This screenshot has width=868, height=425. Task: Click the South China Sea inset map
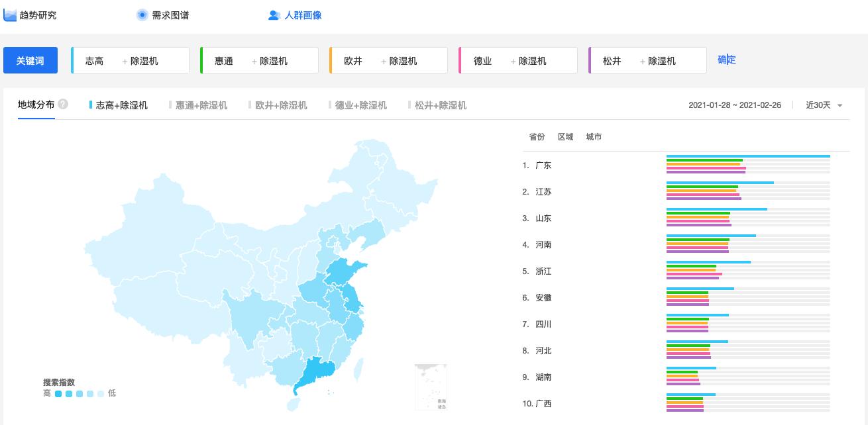point(431,387)
